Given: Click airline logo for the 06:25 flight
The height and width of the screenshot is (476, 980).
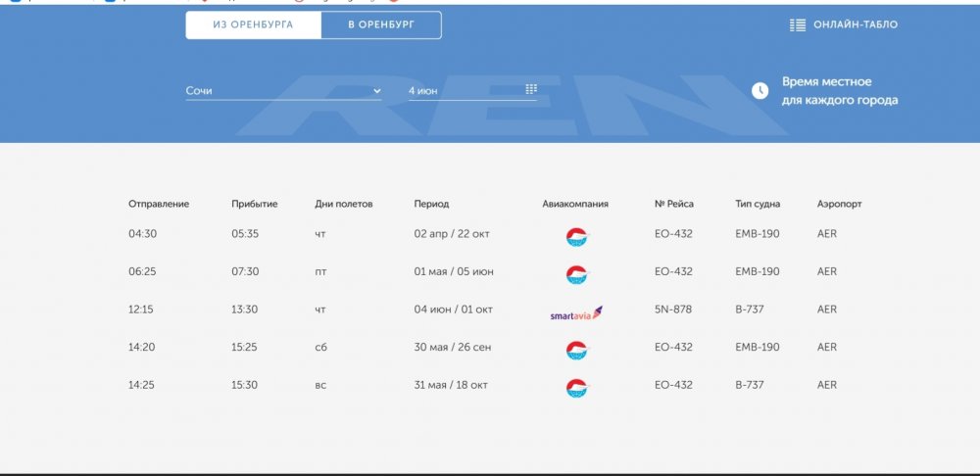Looking at the screenshot, I should (x=575, y=274).
